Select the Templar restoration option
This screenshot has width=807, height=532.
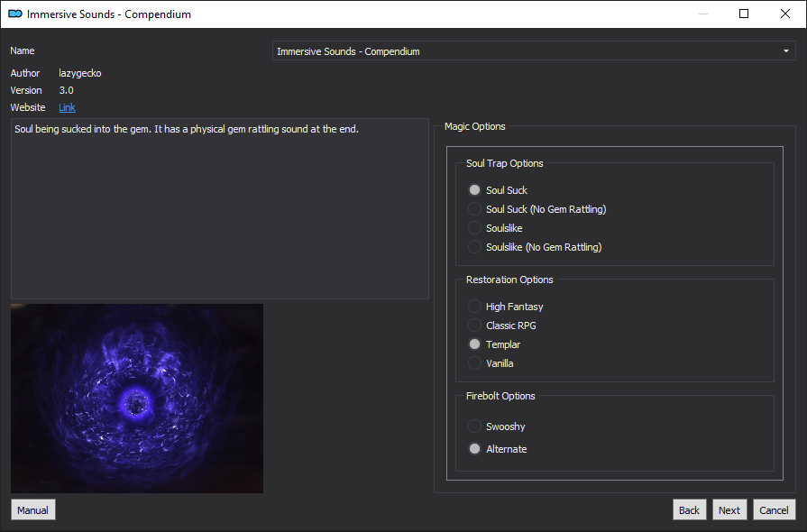pyautogui.click(x=475, y=344)
